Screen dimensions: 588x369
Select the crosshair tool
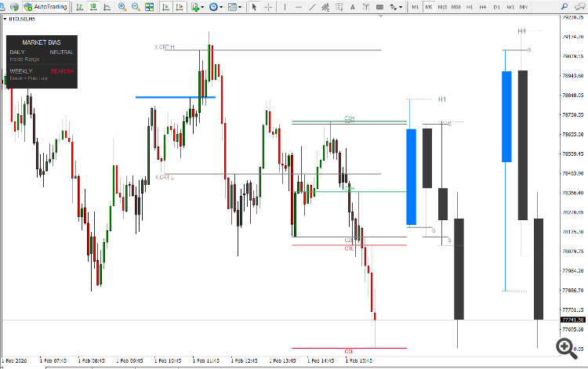(x=268, y=7)
